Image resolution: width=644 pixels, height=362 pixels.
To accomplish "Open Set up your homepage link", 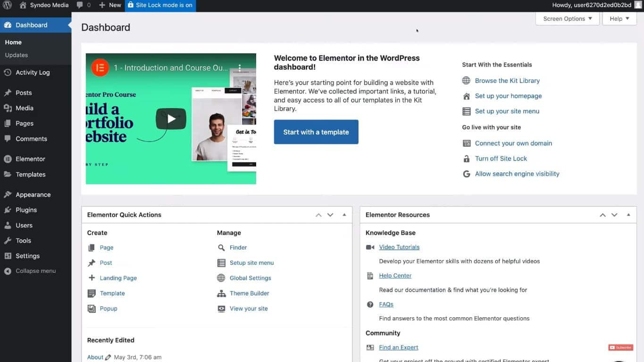I will pos(508,96).
